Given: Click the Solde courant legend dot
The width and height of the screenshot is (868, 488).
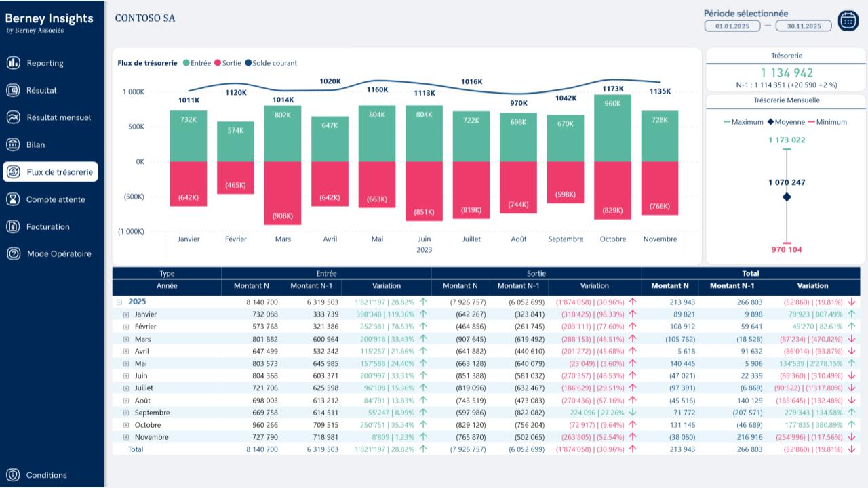Looking at the screenshot, I should coord(248,63).
